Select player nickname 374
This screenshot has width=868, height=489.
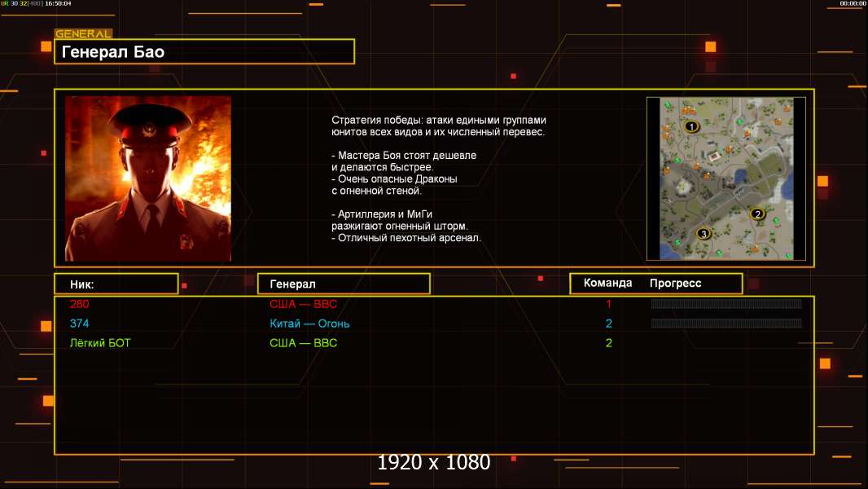pyautogui.click(x=79, y=324)
